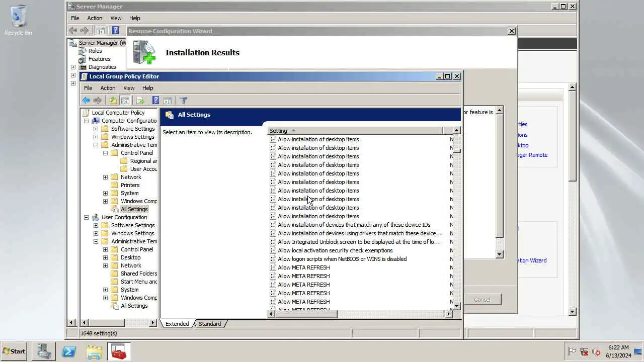Select 'Allow installation of devices that match any of these device IDs'

click(354, 225)
